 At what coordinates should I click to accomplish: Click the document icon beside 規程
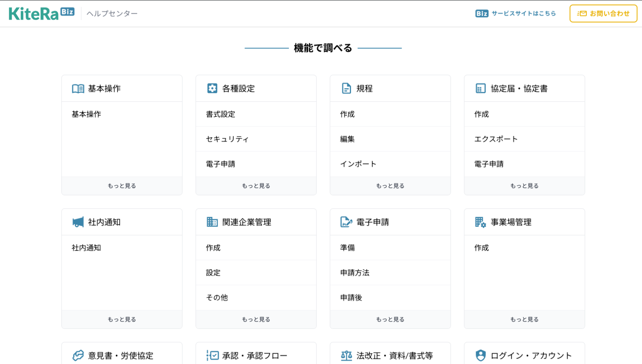click(346, 88)
